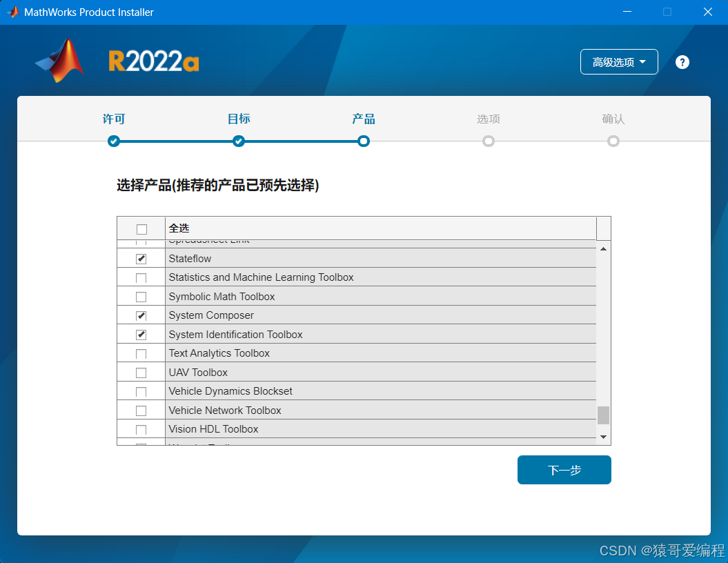
Task: Open the help question mark icon
Action: [682, 62]
